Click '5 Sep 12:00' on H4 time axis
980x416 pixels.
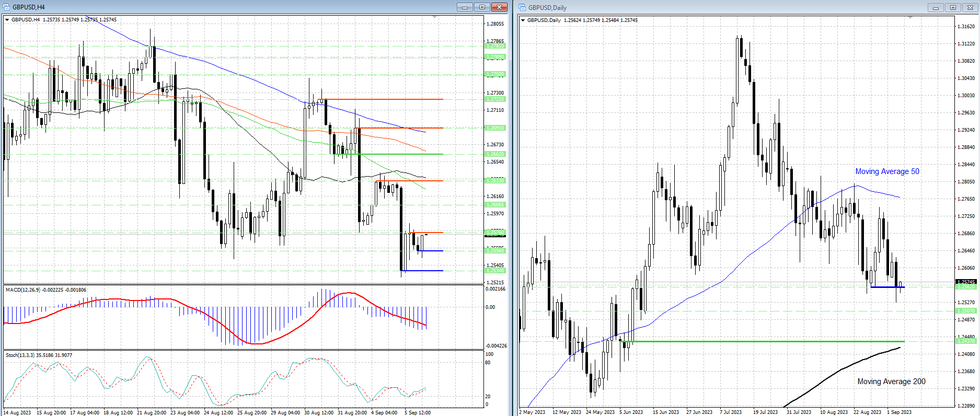coord(418,412)
